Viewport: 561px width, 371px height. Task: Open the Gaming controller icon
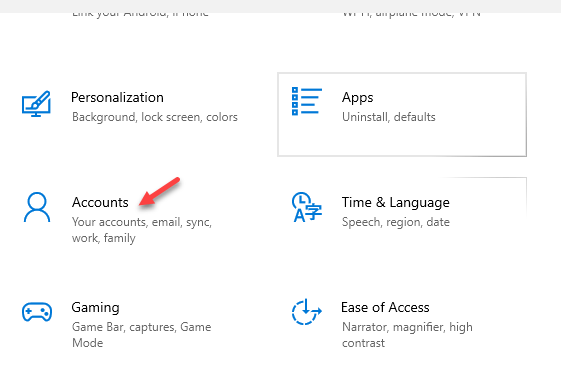[37, 312]
